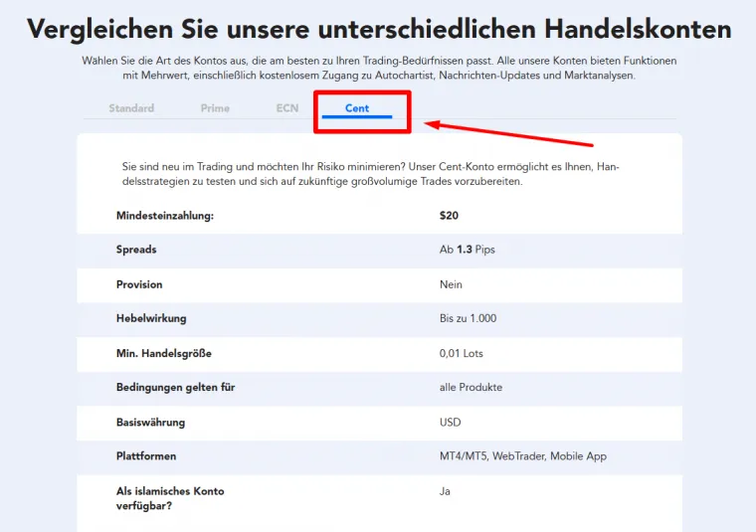Click the Cent account description paragraph
This screenshot has width=756, height=532.
click(370, 174)
